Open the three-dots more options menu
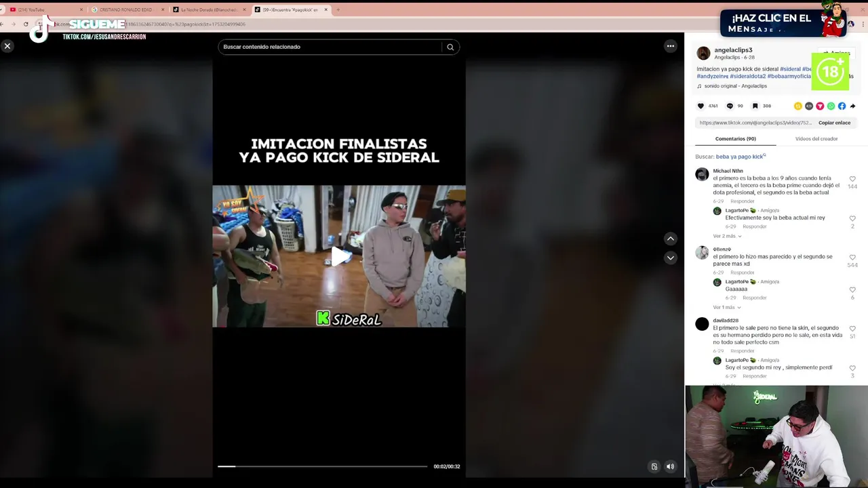Viewport: 868px width, 488px height. pos(671,46)
